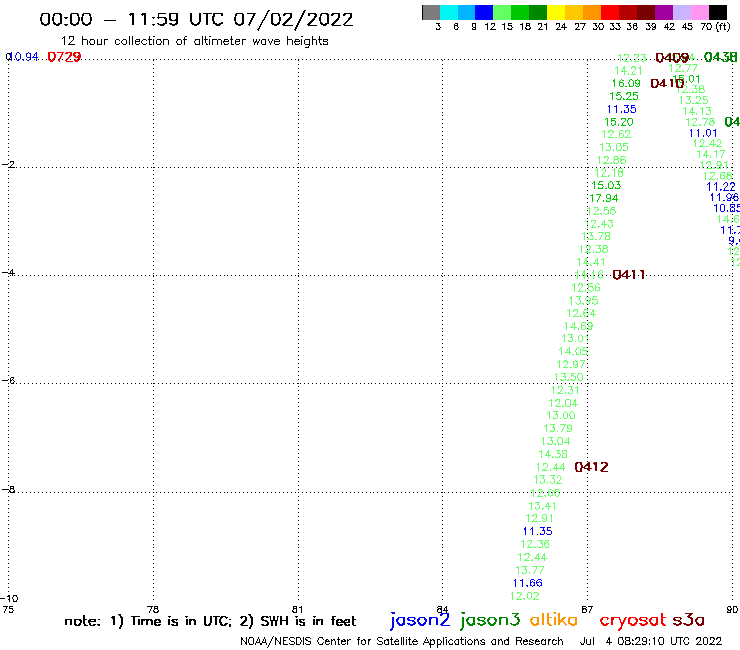
Task: Click the 14.41 wave height reading
Action: point(590,262)
